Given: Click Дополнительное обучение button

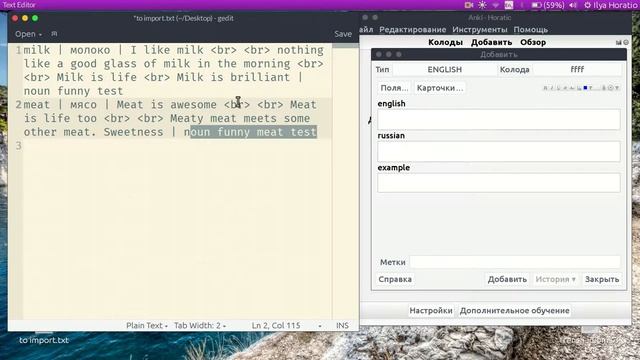Looking at the screenshot, I should tap(514, 310).
